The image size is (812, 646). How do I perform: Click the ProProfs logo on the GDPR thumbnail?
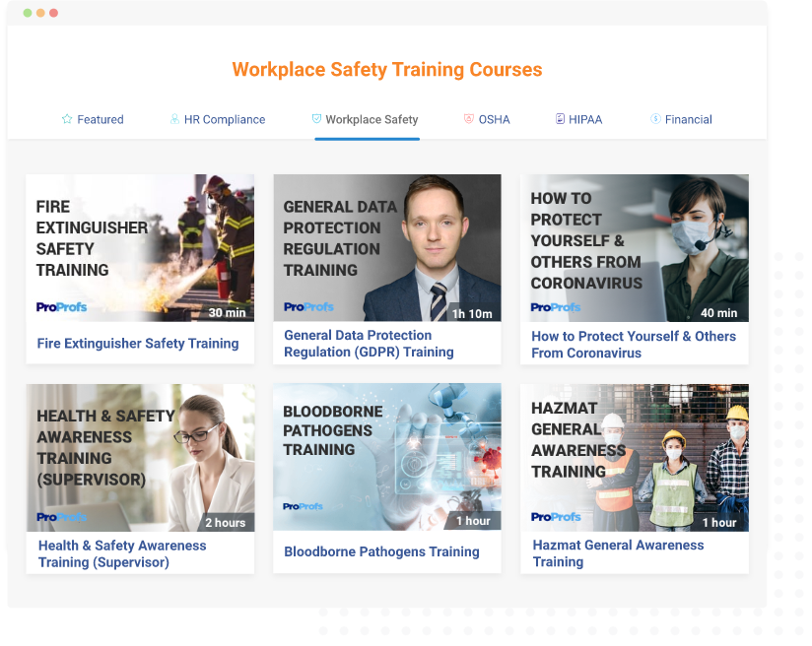pyautogui.click(x=308, y=307)
